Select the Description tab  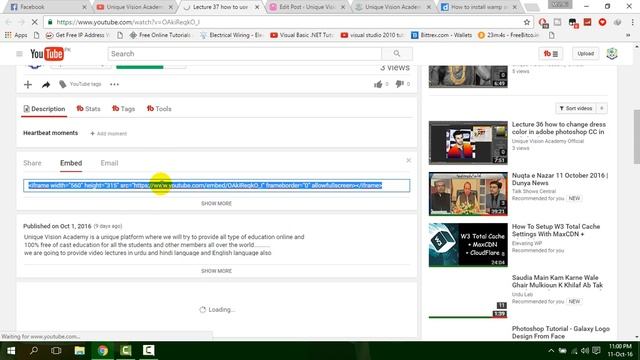tap(44, 109)
